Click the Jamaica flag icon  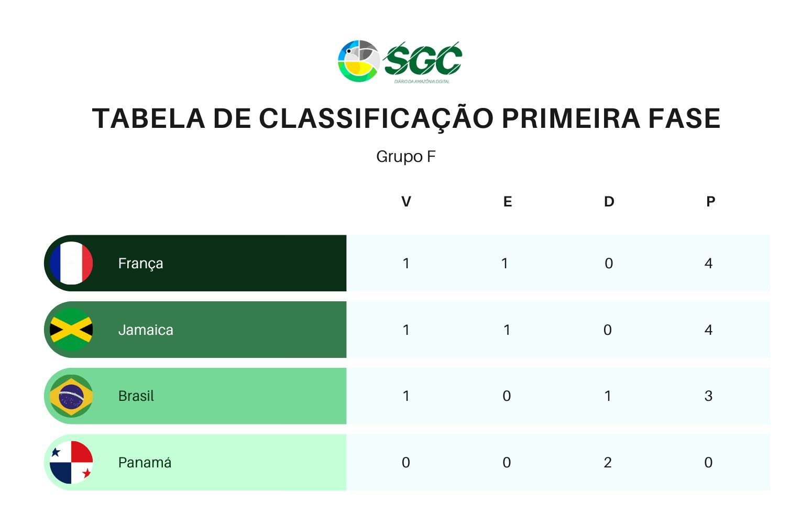pos(71,330)
